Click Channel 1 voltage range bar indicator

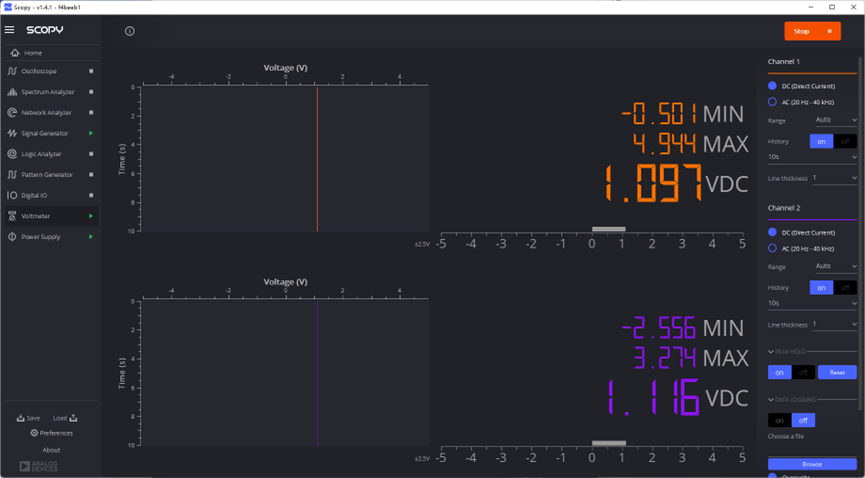pyautogui.click(x=608, y=229)
